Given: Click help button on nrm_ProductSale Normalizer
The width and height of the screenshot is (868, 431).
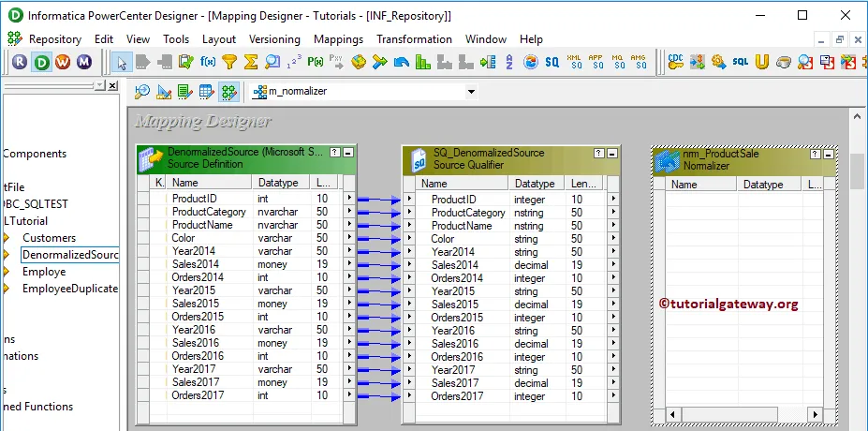Looking at the screenshot, I should point(816,154).
